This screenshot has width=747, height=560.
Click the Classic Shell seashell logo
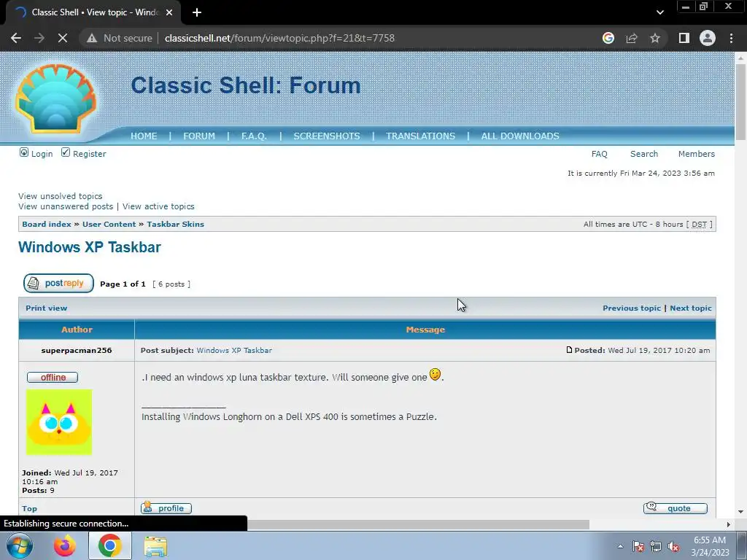[55, 98]
